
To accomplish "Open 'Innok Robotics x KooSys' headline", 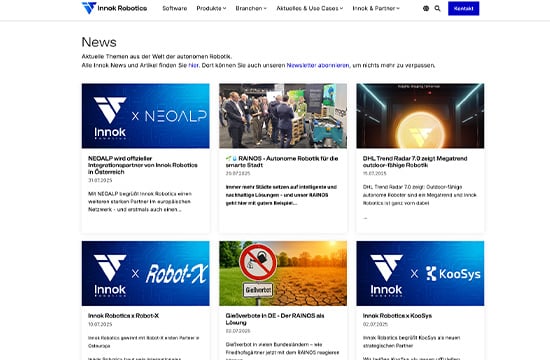I will [397, 316].
